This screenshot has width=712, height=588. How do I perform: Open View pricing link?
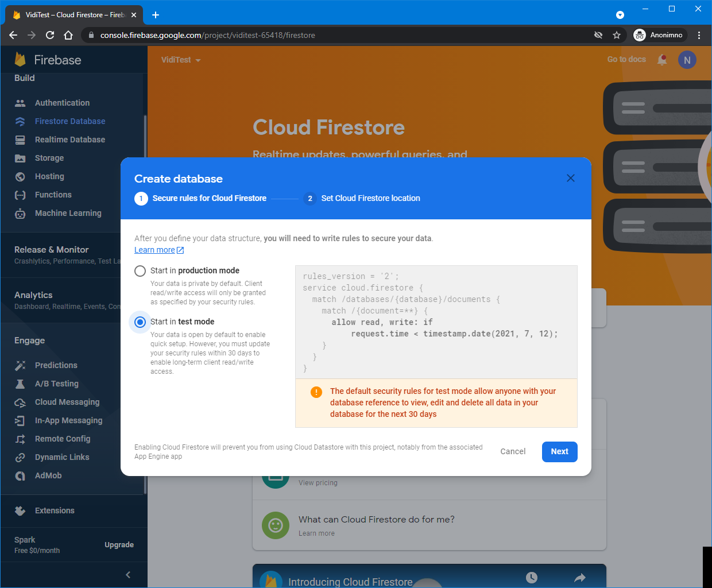[318, 483]
